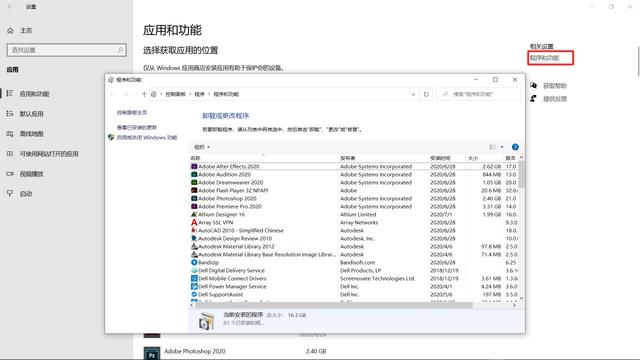Expand the address bar history dropdown
Image resolution: width=640 pixels, height=360 pixels.
(x=413, y=94)
